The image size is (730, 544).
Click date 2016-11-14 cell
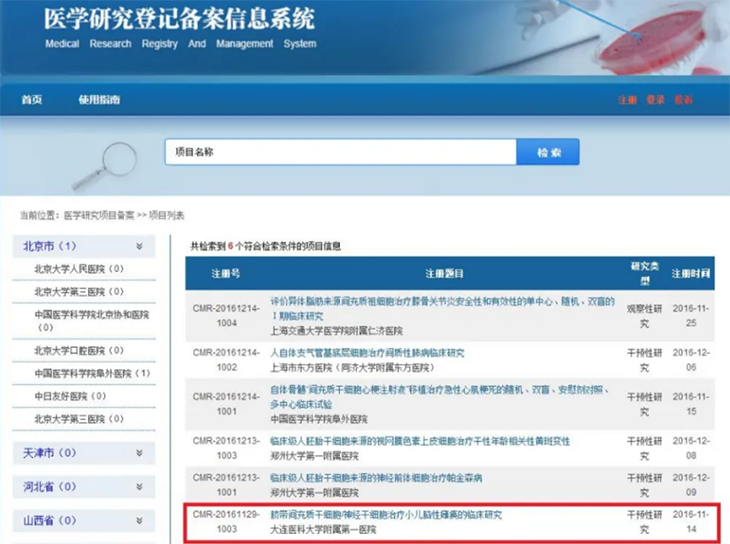click(691, 522)
